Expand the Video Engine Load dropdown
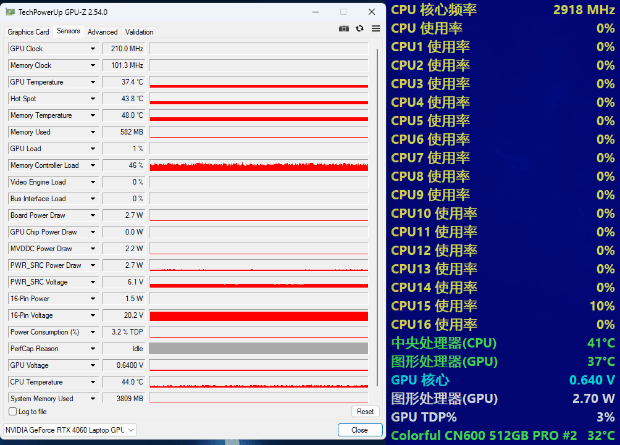The width and height of the screenshot is (620, 445). click(93, 182)
